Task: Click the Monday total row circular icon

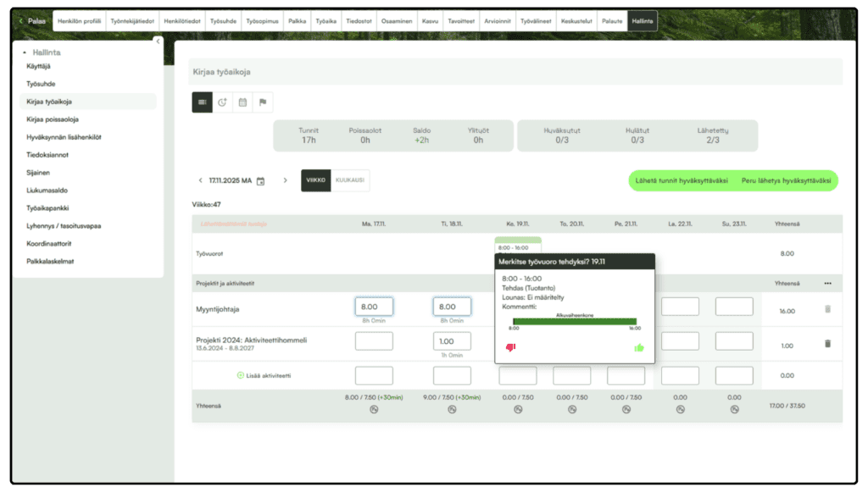Action: (x=374, y=410)
